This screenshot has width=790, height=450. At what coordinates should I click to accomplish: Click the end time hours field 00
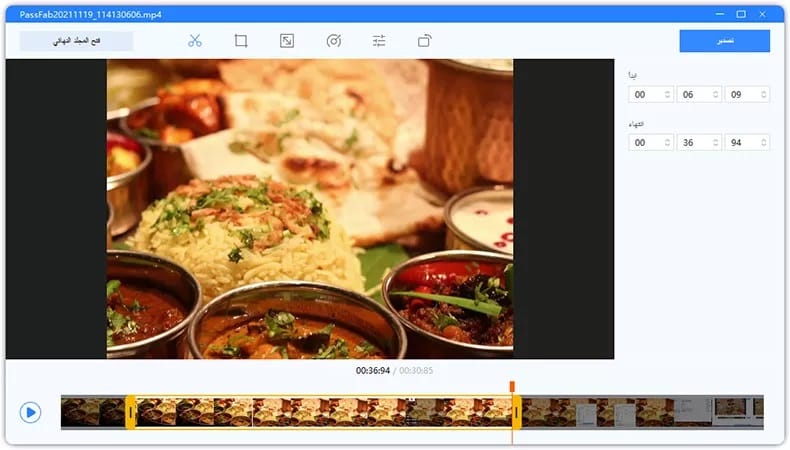pos(650,143)
